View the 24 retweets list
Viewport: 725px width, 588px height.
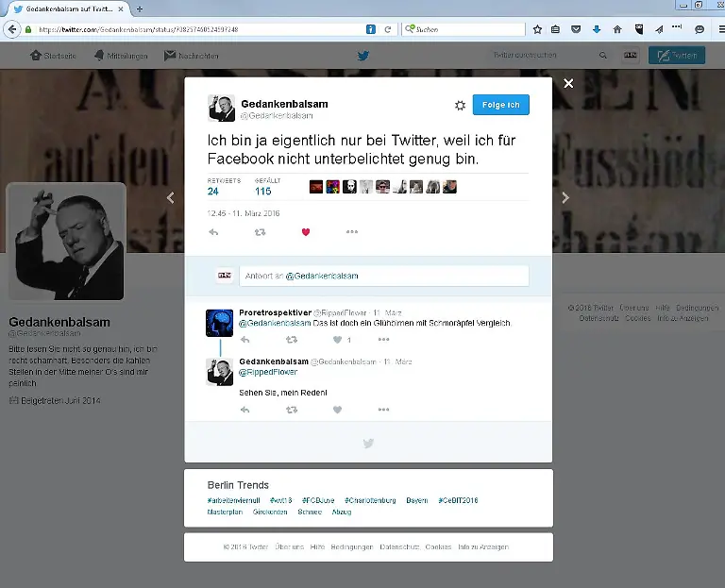tap(213, 191)
